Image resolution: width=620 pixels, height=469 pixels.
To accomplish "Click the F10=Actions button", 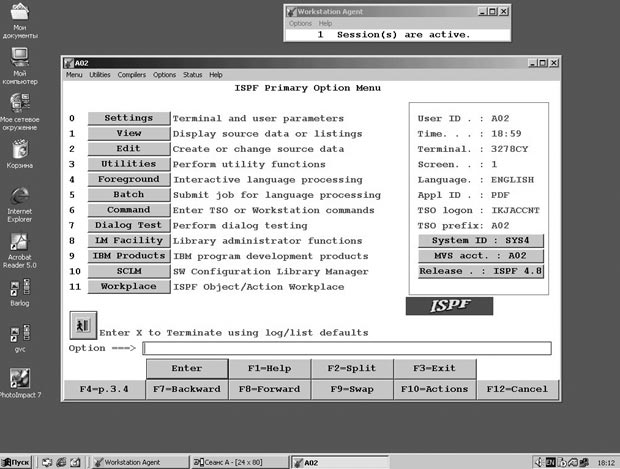I will (x=435, y=390).
